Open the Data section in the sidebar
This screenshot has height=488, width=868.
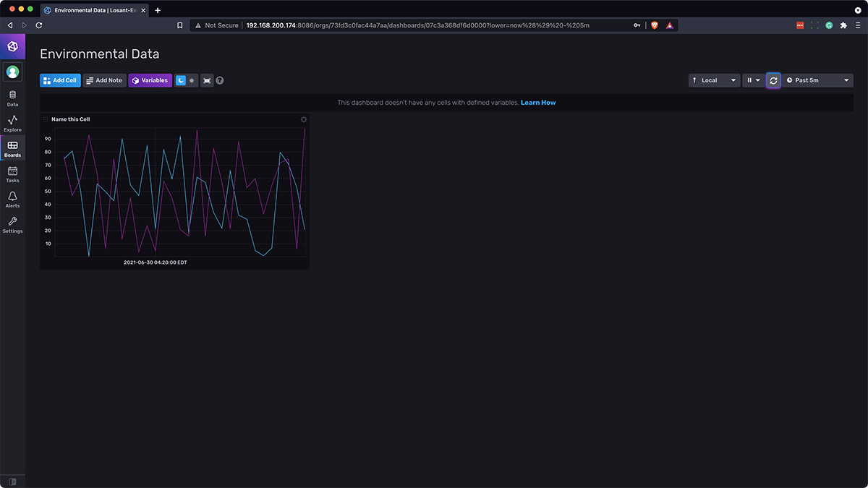(12, 98)
